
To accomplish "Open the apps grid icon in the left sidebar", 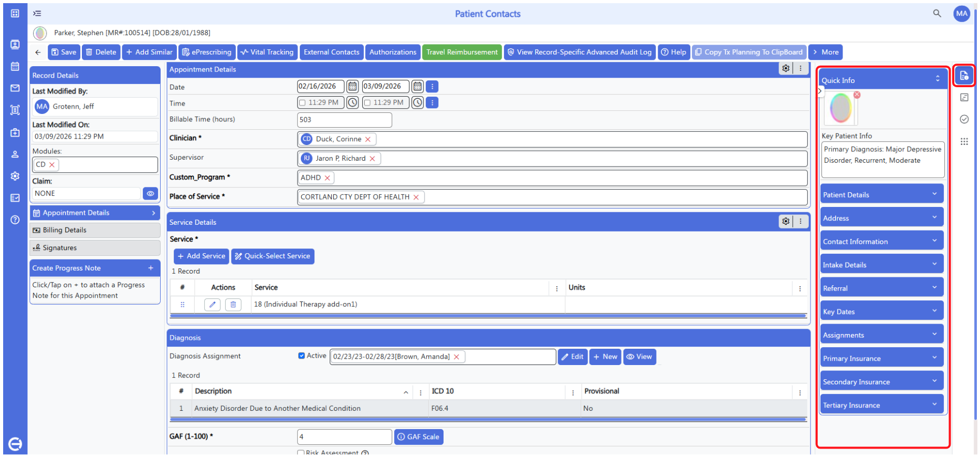I will (15, 13).
